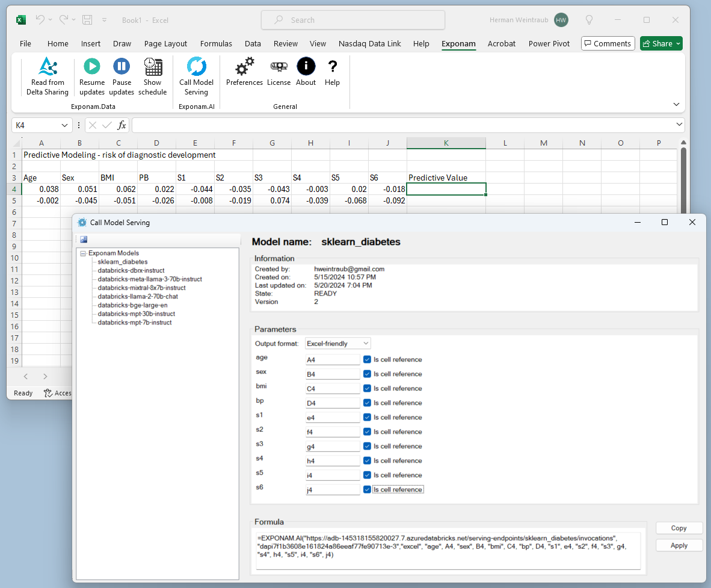Viewport: 711px width, 588px height.
Task: Click Accessibility icon in status bar
Action: [48, 393]
